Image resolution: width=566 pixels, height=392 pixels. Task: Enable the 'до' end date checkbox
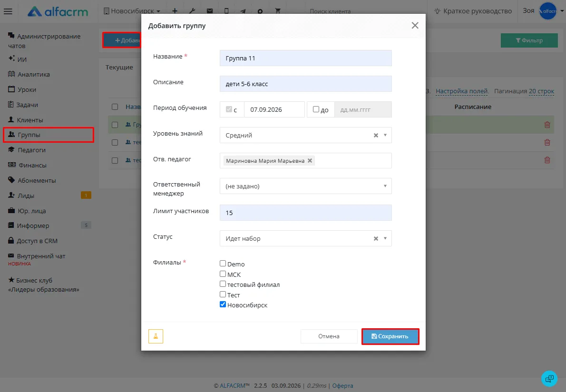pos(316,109)
